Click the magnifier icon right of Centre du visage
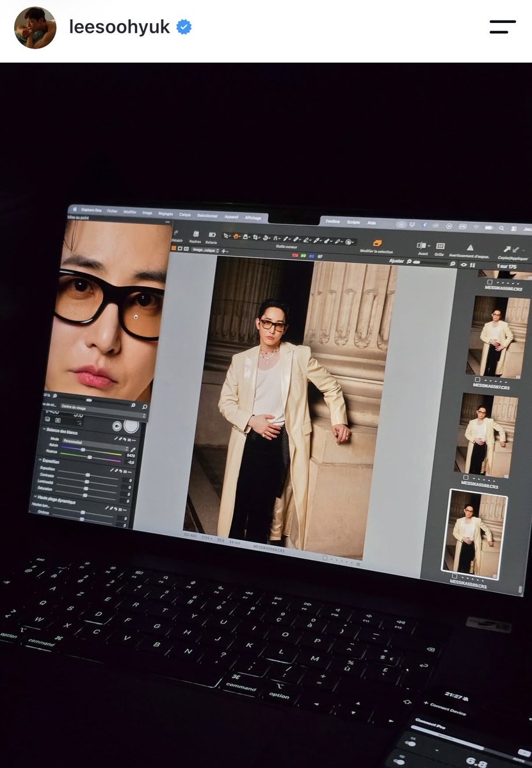The height and width of the screenshot is (768, 532). coord(145,406)
